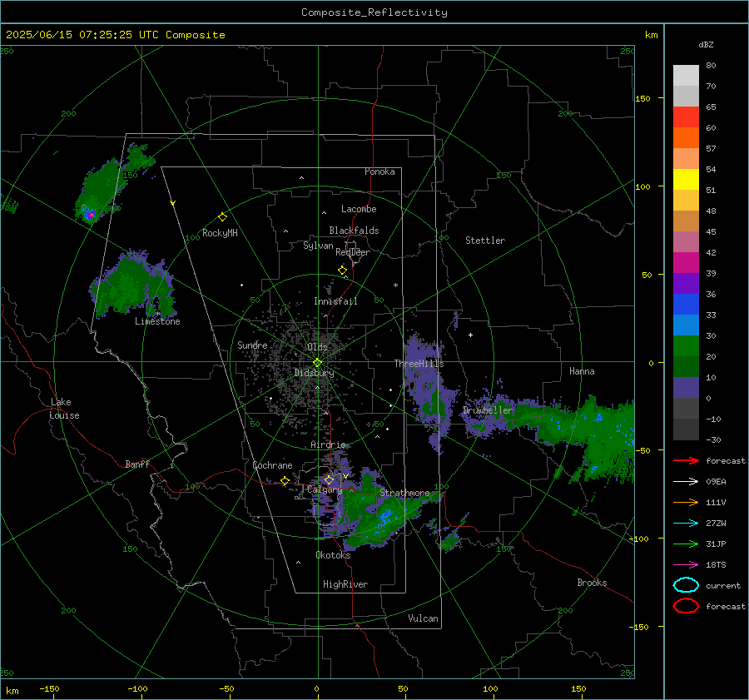The width and height of the screenshot is (749, 700).
Task: Click the dBZ legend heading
Action: [x=706, y=45]
